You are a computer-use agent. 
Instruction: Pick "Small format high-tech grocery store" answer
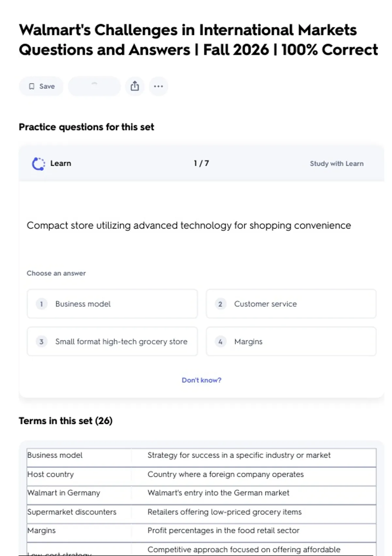coord(112,341)
